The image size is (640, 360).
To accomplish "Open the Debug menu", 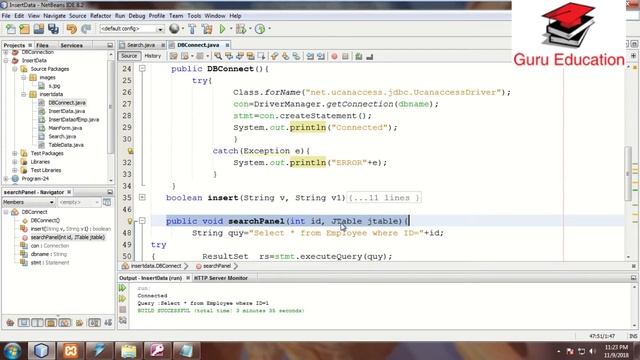I will 137,16.
